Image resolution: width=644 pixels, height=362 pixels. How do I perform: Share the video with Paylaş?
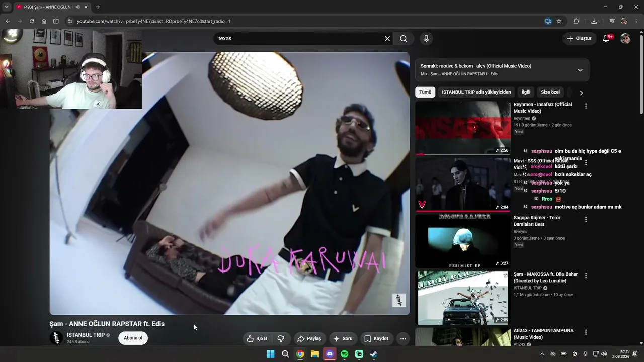[309, 339]
